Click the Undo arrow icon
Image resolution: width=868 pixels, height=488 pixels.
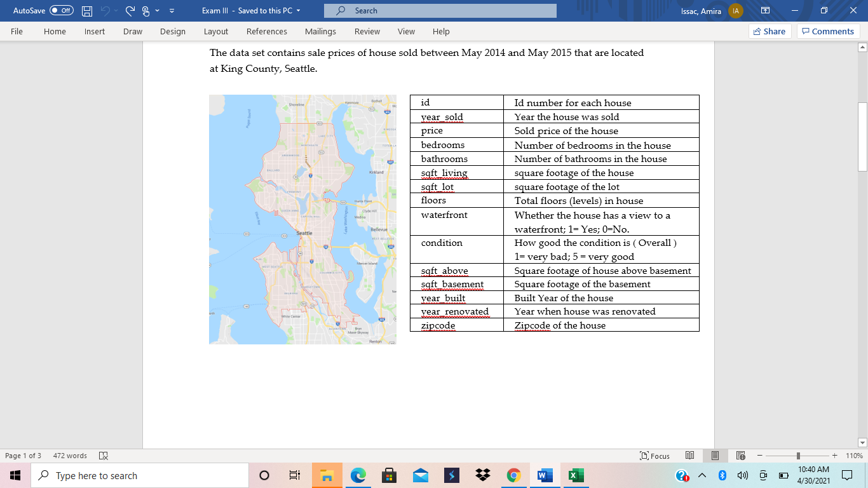[x=105, y=11]
